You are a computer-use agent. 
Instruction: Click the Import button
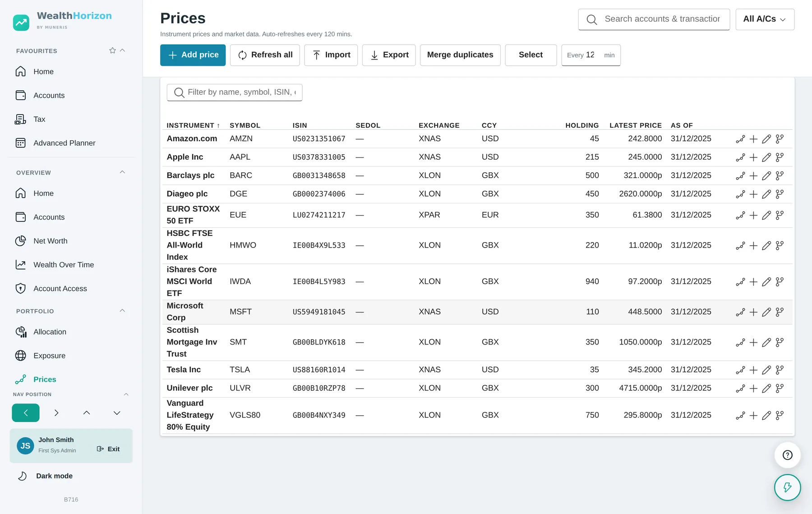tap(331, 55)
